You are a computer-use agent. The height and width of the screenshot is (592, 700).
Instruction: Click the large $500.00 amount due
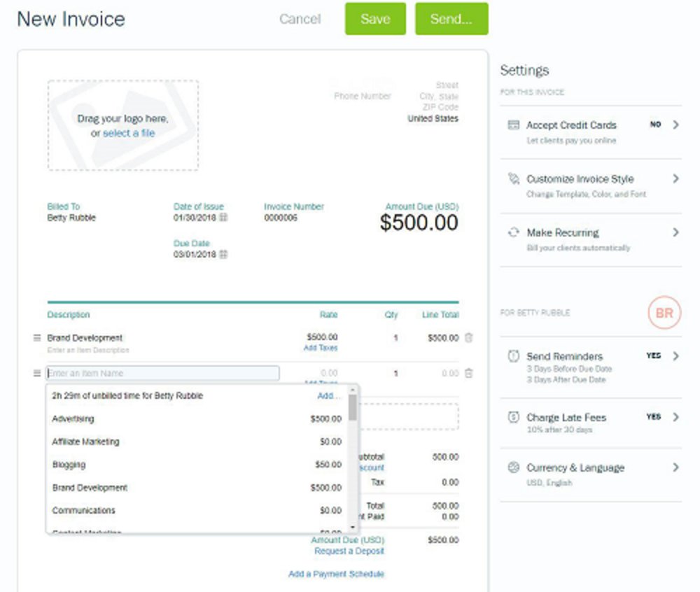tap(419, 223)
